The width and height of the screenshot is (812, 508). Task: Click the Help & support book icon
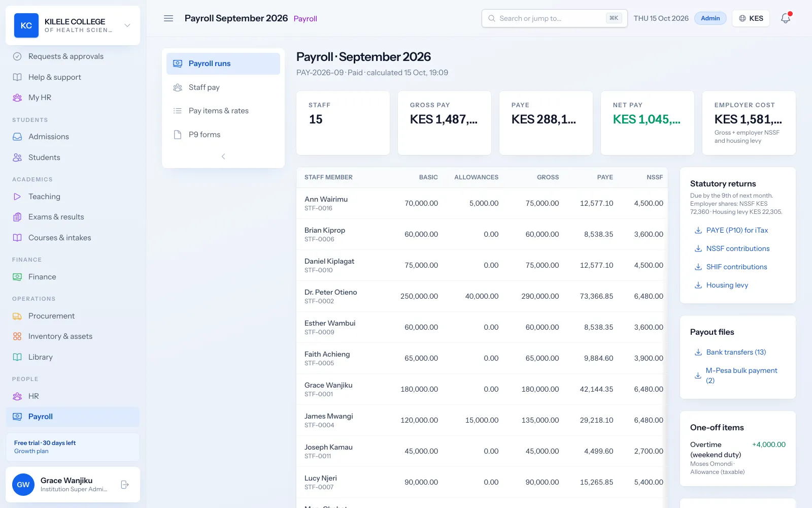click(x=17, y=77)
